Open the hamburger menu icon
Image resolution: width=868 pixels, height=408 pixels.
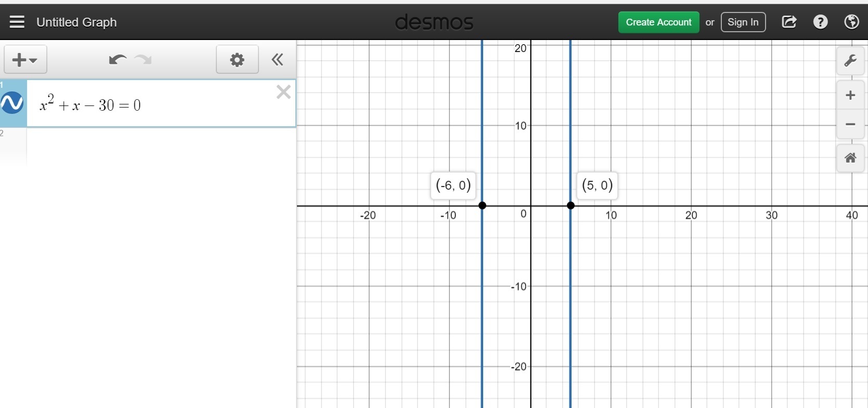(x=17, y=22)
